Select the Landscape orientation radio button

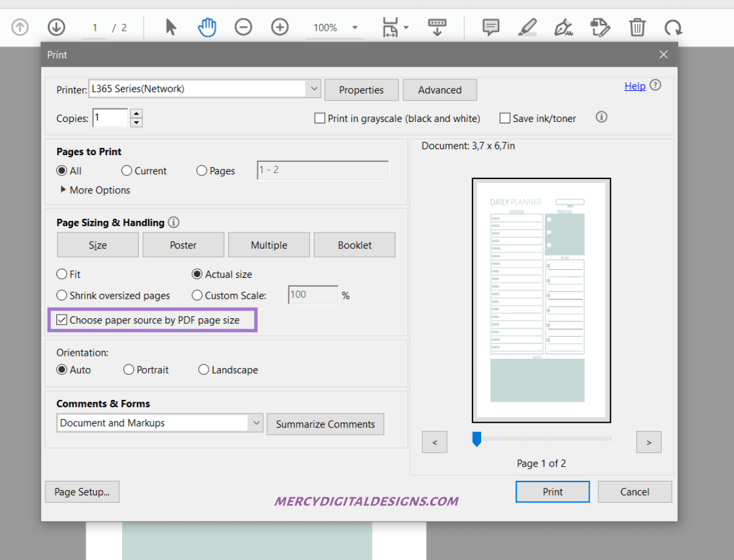pos(203,369)
